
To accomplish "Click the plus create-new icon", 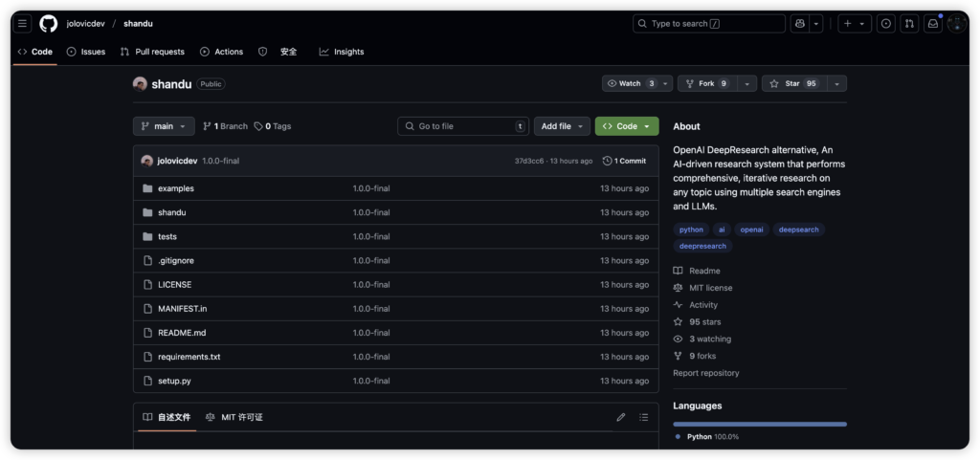I will pyautogui.click(x=848, y=24).
